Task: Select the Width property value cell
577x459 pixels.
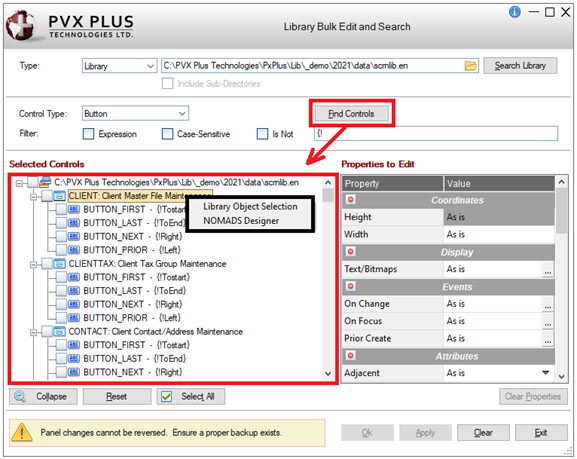Action: point(499,234)
